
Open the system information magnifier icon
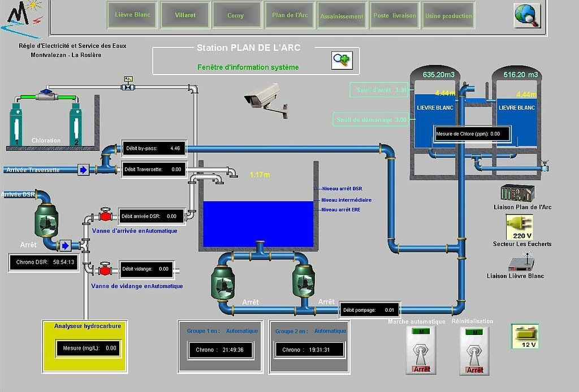[x=342, y=59]
